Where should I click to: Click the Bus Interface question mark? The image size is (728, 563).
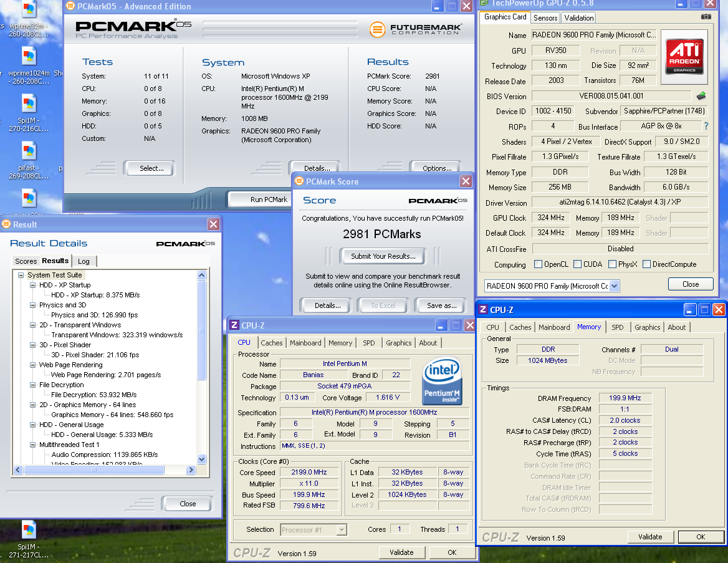pyautogui.click(x=706, y=126)
